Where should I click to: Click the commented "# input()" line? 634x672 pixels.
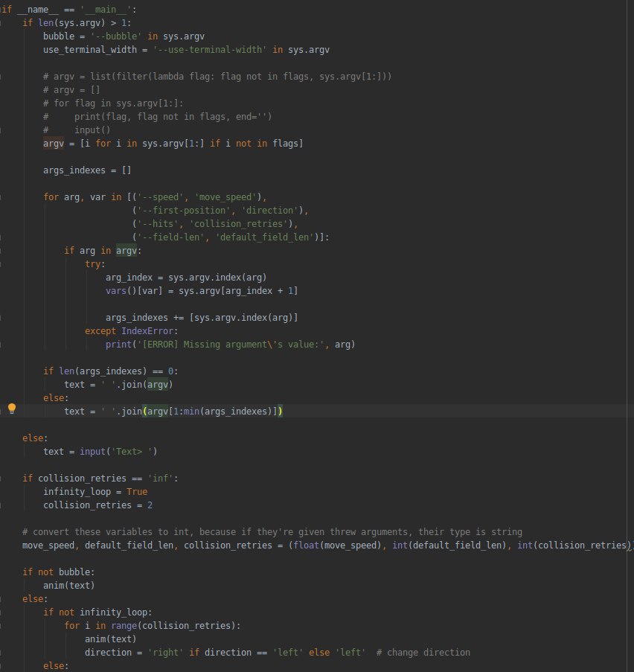coord(77,129)
